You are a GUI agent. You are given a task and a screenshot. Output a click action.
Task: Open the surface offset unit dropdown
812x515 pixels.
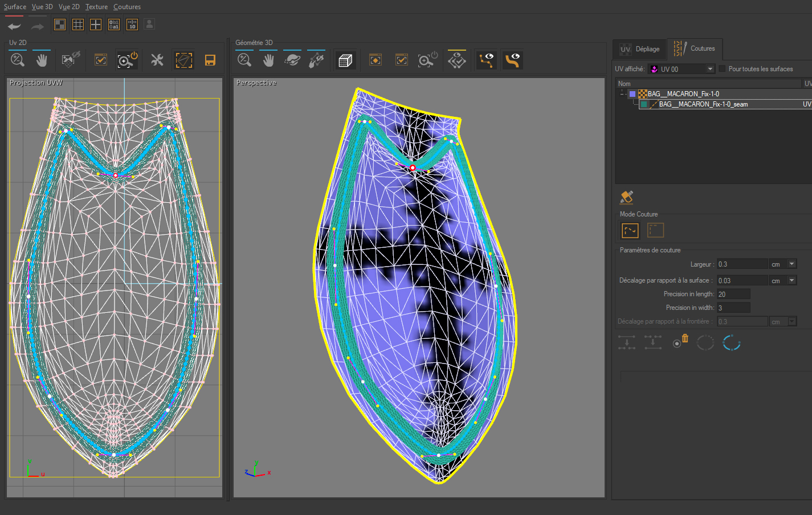(x=791, y=280)
